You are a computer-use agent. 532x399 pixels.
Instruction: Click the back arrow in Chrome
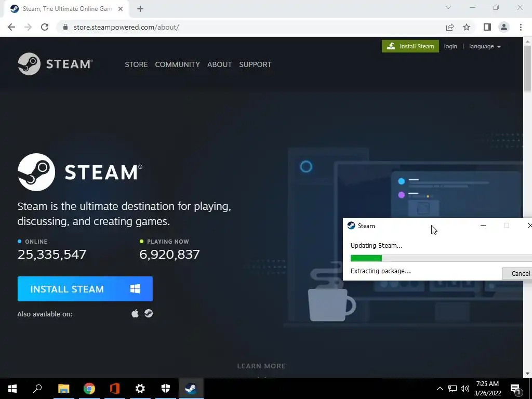pos(11,27)
